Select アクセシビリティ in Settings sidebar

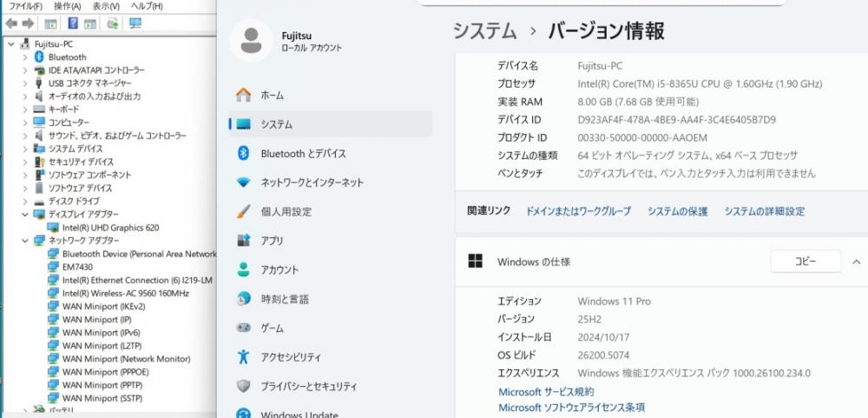point(290,357)
